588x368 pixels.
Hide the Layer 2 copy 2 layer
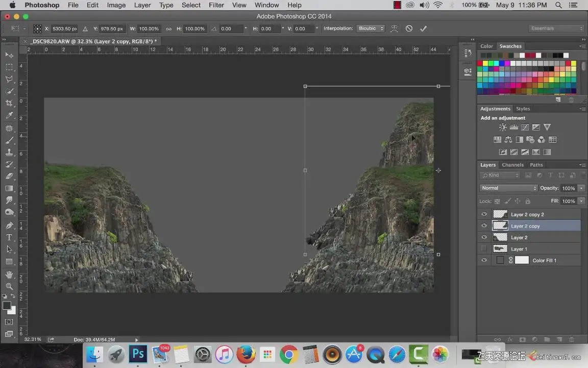click(484, 215)
